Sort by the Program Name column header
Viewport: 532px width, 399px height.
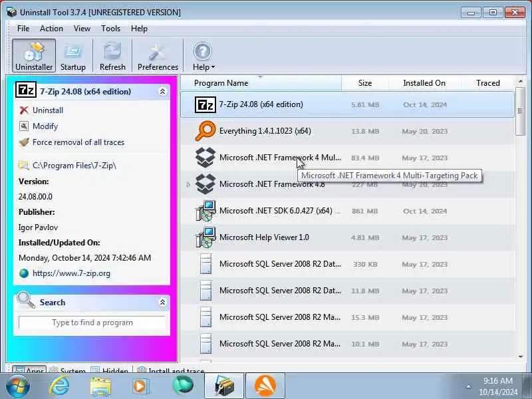(261, 83)
